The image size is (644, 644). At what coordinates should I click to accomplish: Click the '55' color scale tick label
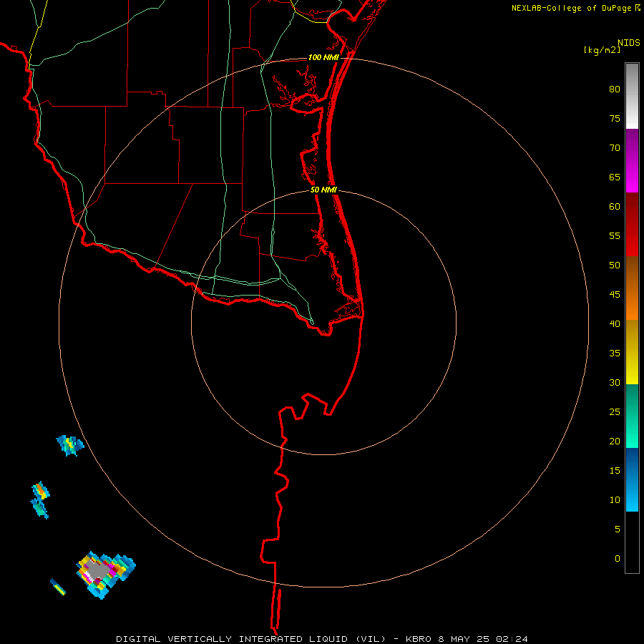[615, 235]
